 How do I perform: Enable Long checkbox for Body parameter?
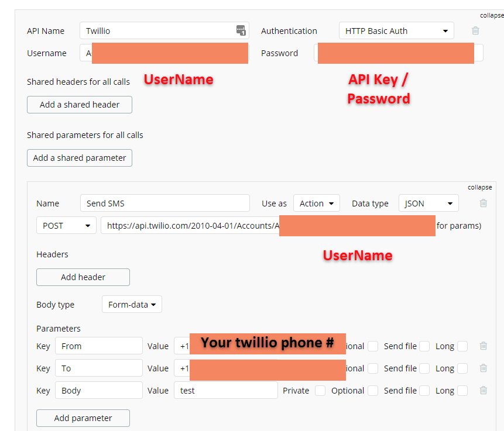pyautogui.click(x=462, y=391)
